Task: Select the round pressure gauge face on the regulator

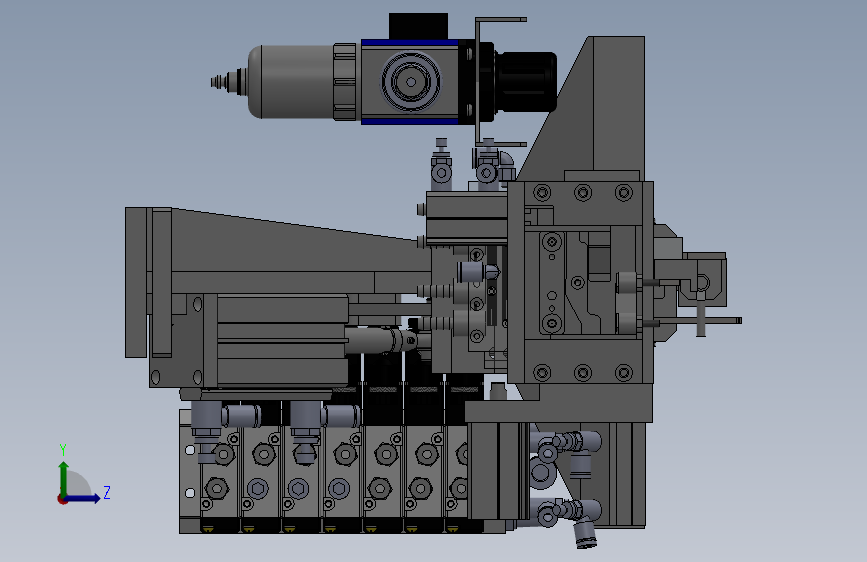Action: (x=411, y=81)
